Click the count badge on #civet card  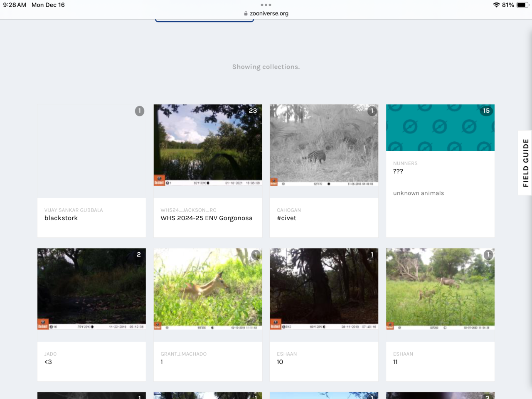(372, 111)
